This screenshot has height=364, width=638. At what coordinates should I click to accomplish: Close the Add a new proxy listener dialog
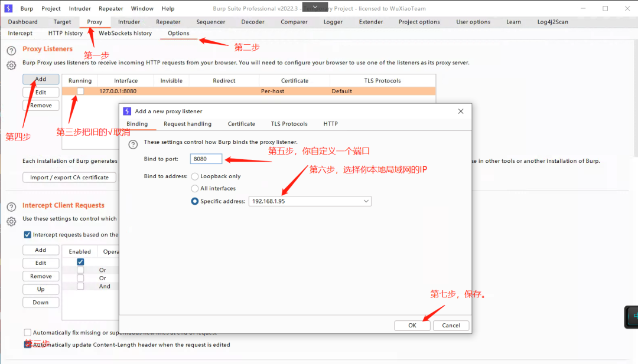461,112
